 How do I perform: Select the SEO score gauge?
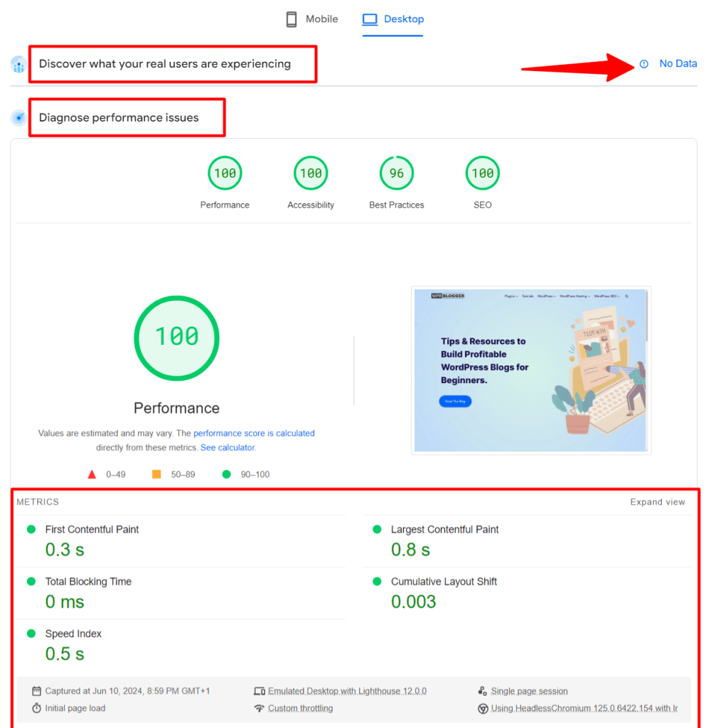tap(482, 173)
